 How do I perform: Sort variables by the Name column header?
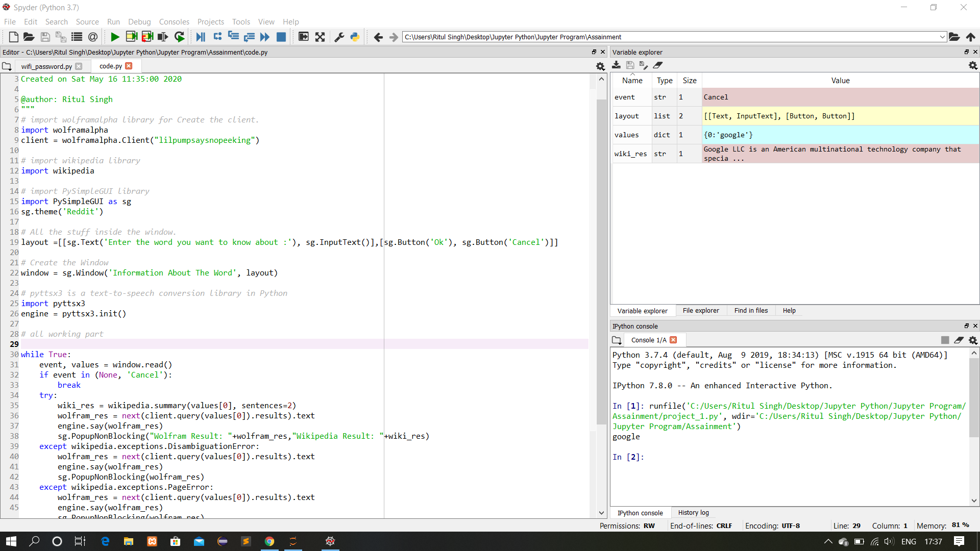click(x=632, y=81)
